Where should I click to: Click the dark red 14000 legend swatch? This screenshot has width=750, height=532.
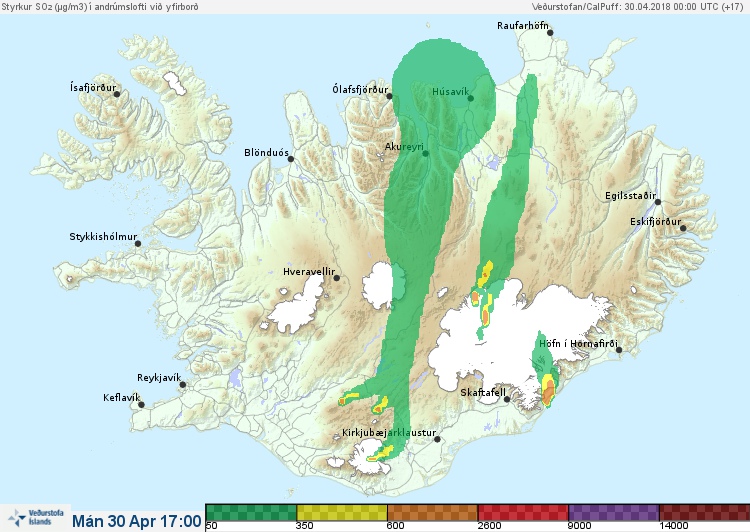point(705,512)
